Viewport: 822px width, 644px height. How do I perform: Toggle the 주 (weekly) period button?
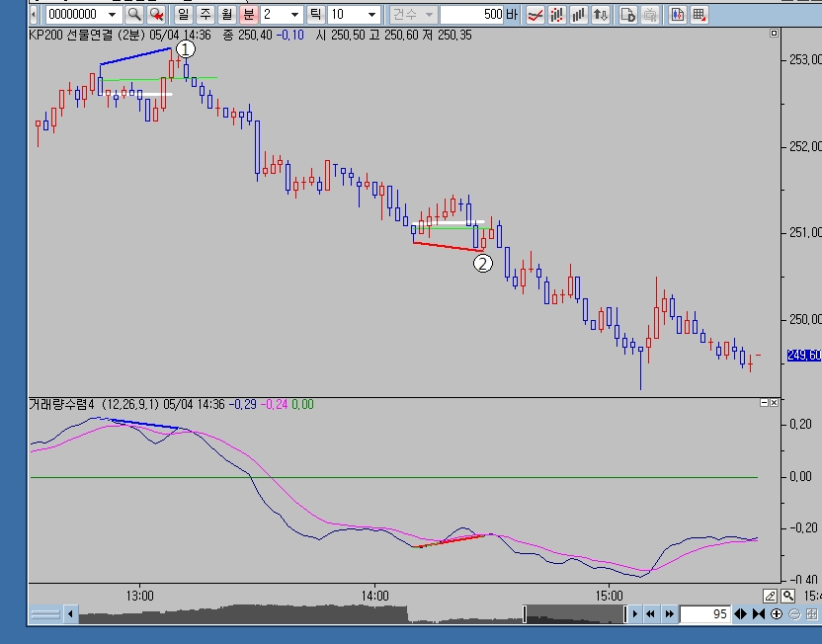(205, 15)
